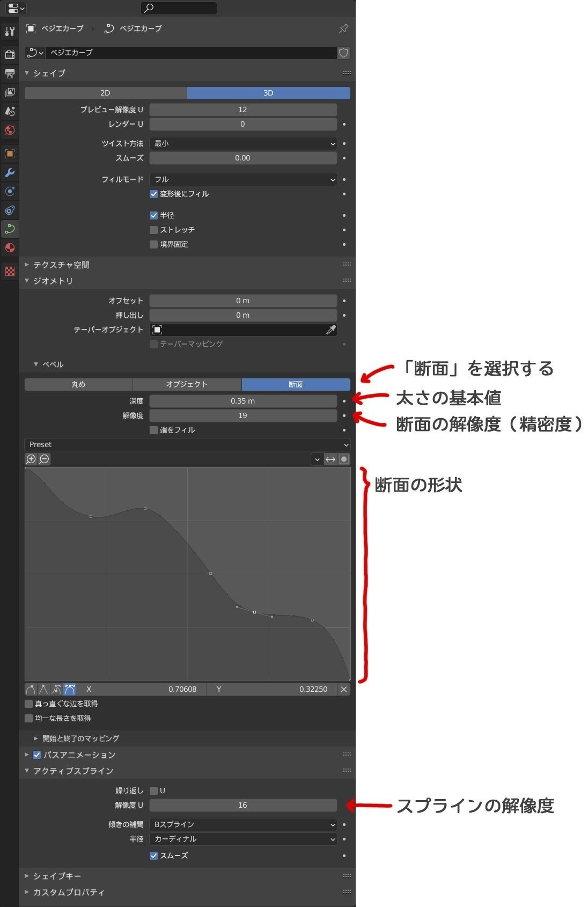Open the 半径 カーディナル dropdown
The image size is (588, 907).
243,839
